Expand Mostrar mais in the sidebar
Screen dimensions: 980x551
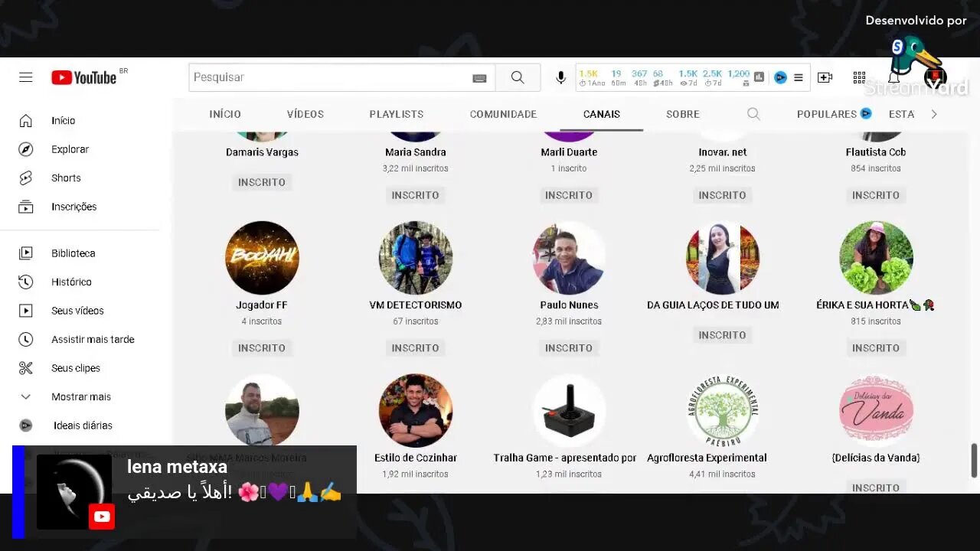pyautogui.click(x=80, y=396)
